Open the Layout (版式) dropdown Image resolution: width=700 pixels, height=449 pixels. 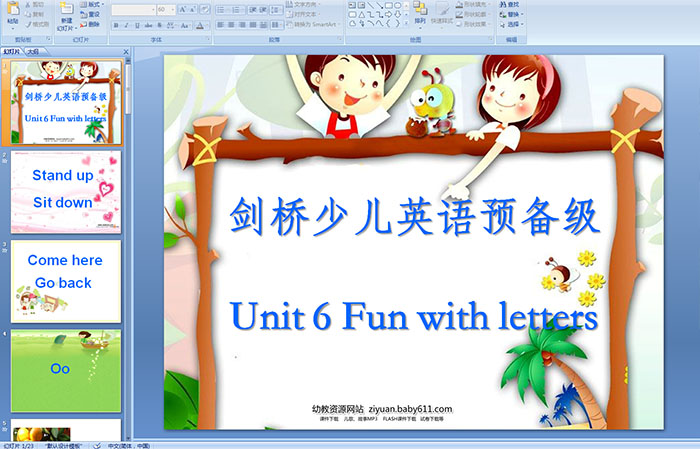[92, 4]
